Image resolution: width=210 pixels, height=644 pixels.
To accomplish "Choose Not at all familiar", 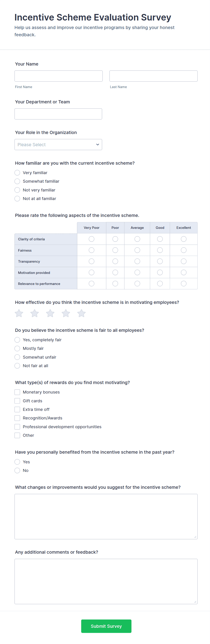I will (17, 198).
